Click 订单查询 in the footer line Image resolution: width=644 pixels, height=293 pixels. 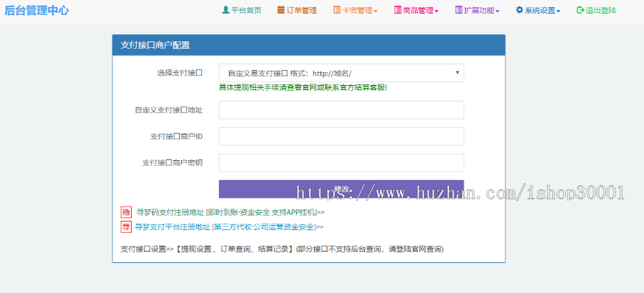pos(235,249)
